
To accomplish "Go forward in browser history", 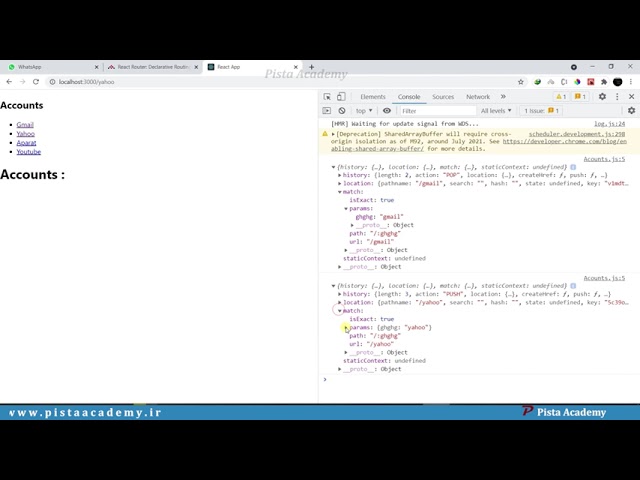I will coord(22,82).
